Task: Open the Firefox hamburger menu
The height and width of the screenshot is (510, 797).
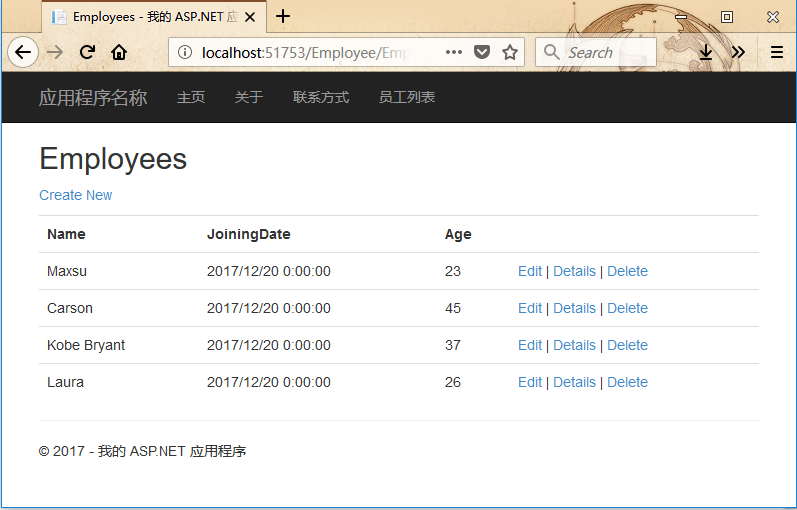Action: point(777,52)
